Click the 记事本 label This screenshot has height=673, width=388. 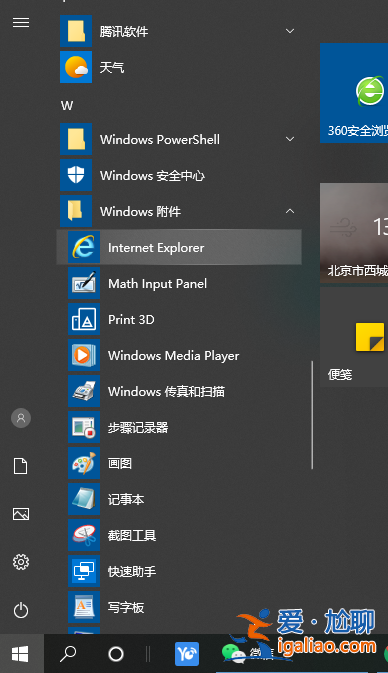[126, 500]
